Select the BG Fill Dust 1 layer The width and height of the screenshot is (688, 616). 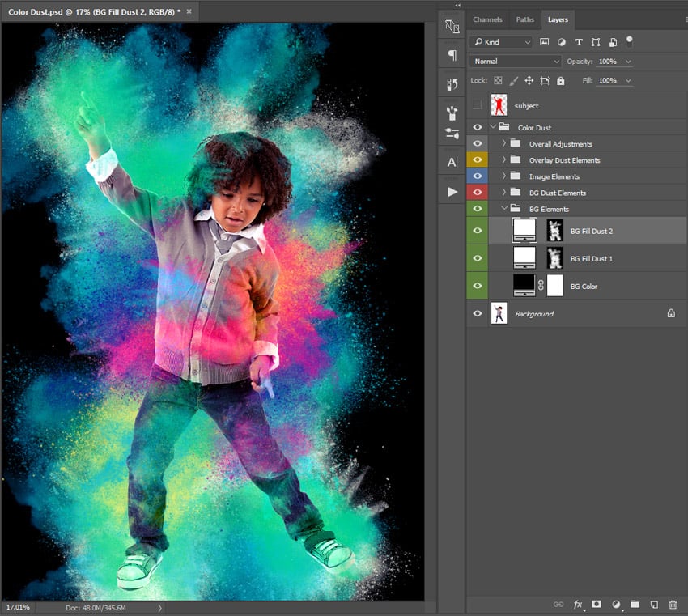(x=591, y=258)
